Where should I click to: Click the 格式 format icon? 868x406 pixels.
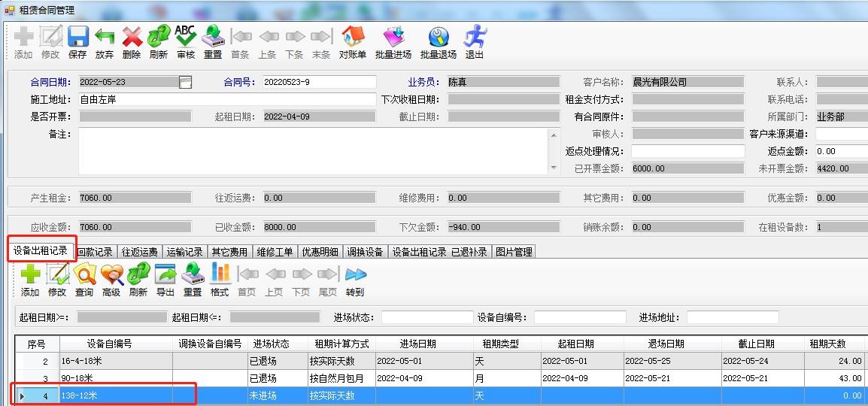[x=220, y=274]
